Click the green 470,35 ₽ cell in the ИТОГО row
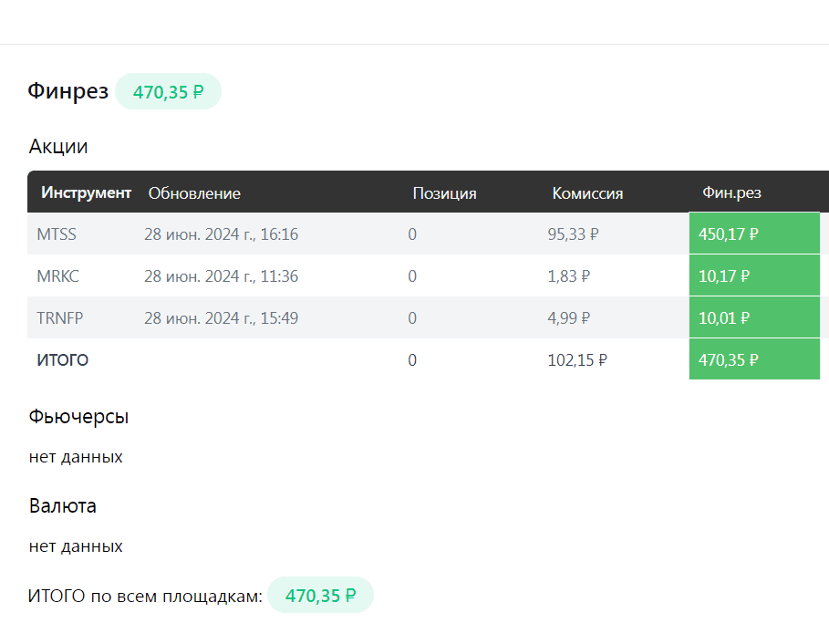 [x=754, y=359]
